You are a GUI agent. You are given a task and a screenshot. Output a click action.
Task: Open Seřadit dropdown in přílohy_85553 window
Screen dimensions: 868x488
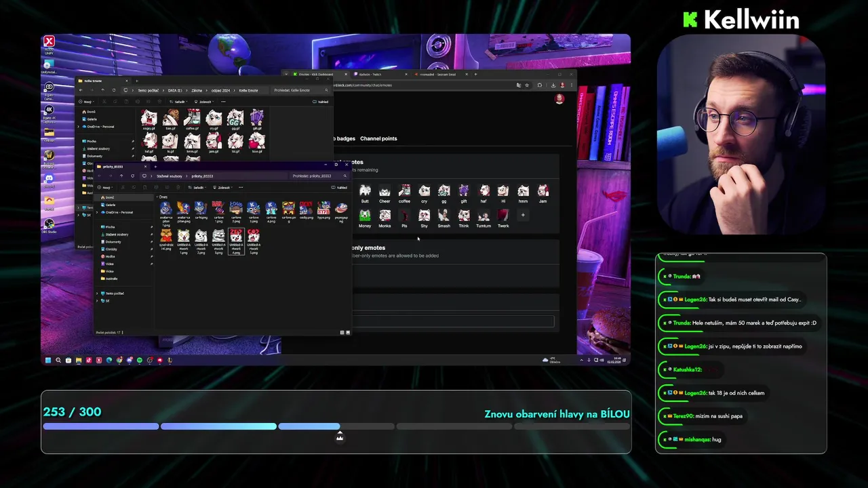[197, 187]
